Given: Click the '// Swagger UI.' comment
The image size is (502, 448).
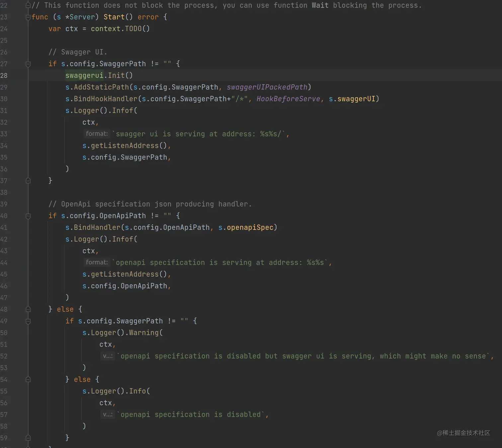Looking at the screenshot, I should (x=78, y=52).
